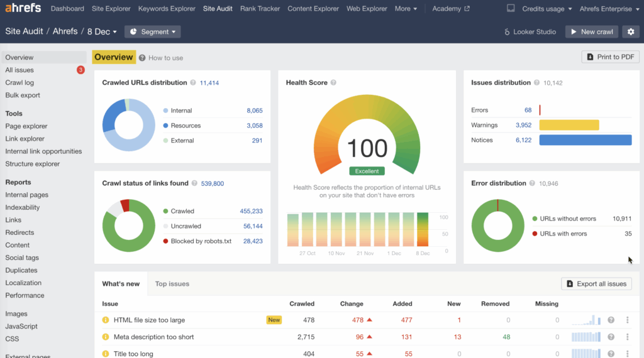Image resolution: width=644 pixels, height=358 pixels.
Task: Click the external link icon beside Academy
Action: (x=467, y=8)
